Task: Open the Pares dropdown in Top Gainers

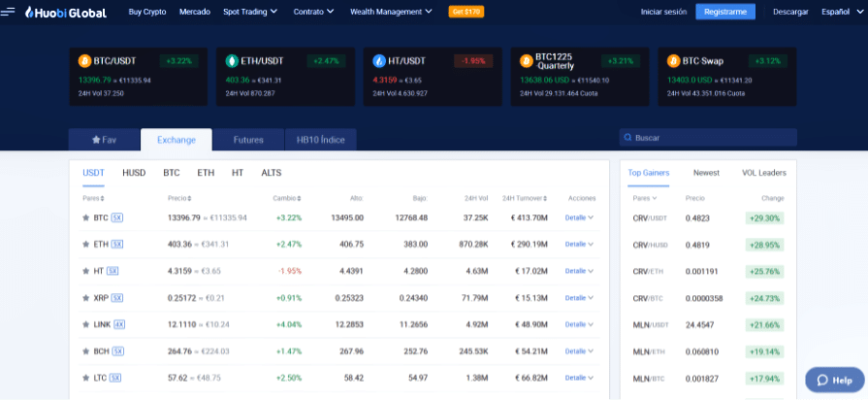Action: point(645,198)
